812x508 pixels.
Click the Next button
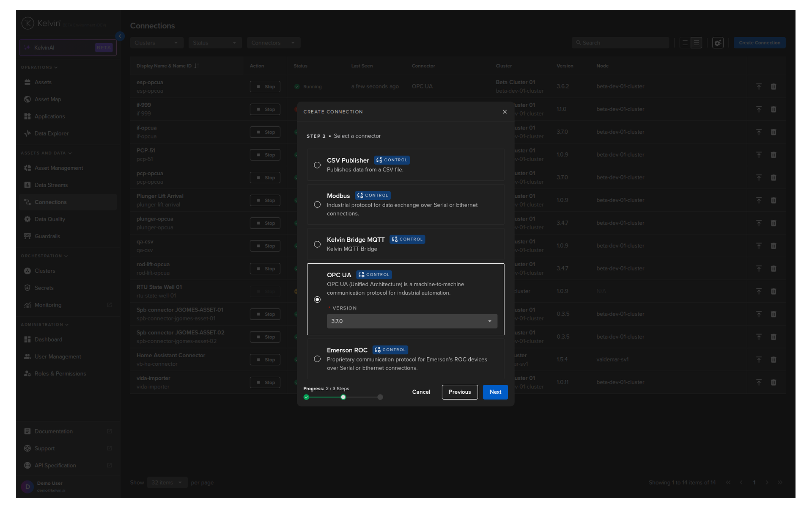(x=495, y=392)
